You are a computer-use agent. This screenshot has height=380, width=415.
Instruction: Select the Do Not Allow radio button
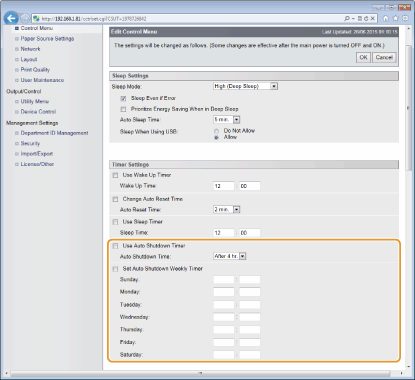pos(216,131)
